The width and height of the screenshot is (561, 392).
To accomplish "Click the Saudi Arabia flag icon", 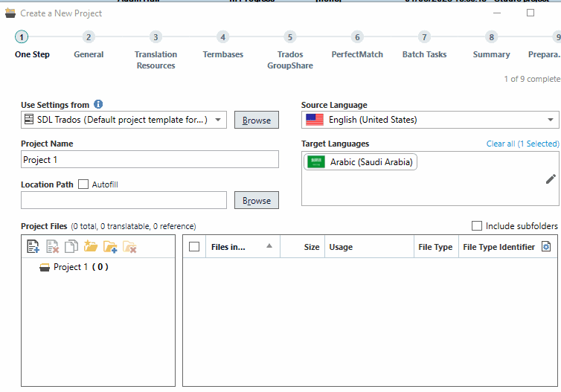I will point(316,162).
